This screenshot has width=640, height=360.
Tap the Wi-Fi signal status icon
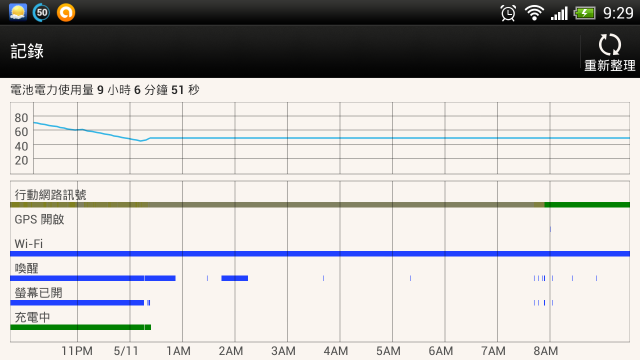pos(534,13)
